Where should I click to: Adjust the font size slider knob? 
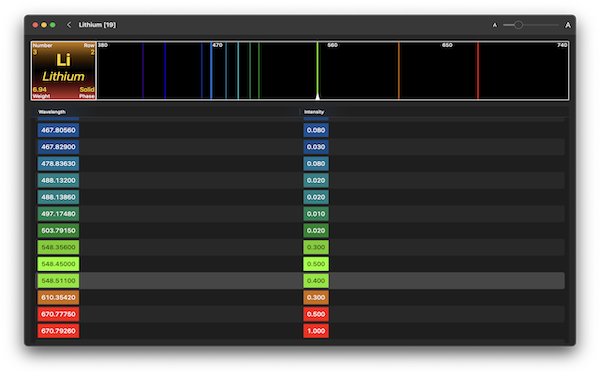pyautogui.click(x=518, y=25)
